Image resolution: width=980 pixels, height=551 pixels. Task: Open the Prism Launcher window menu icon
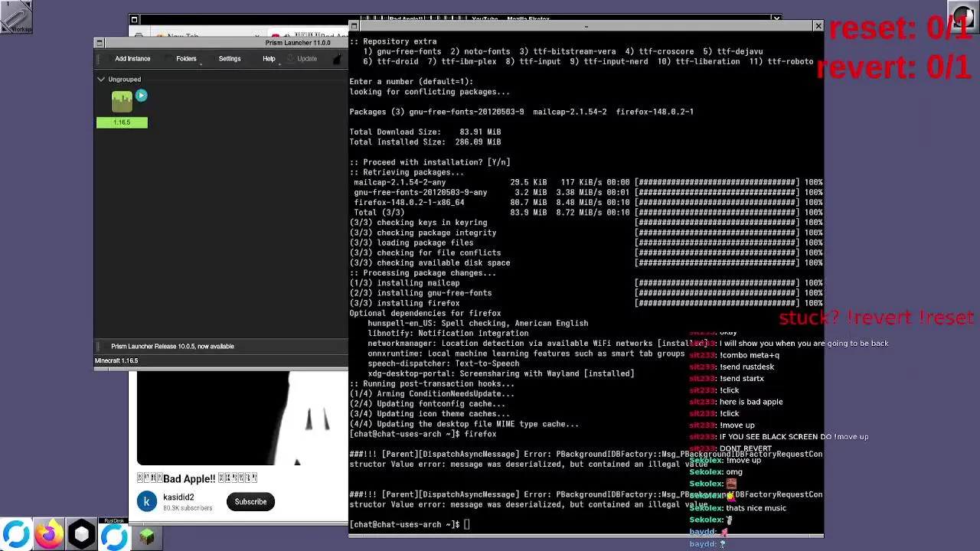(99, 43)
